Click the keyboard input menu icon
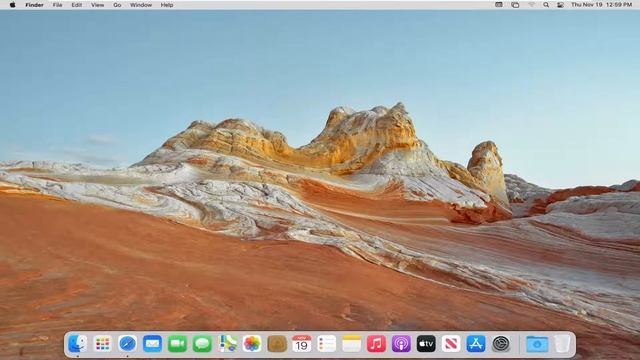 (x=499, y=5)
